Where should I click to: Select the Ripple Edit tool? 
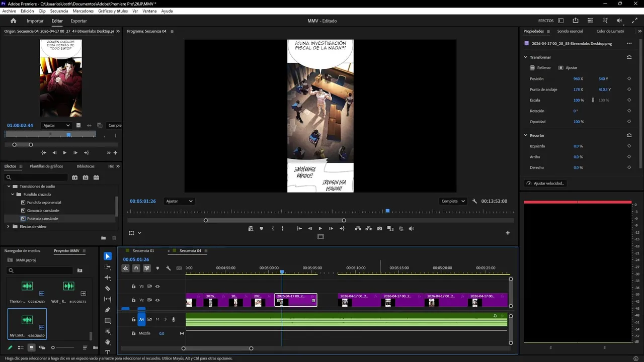(x=108, y=278)
